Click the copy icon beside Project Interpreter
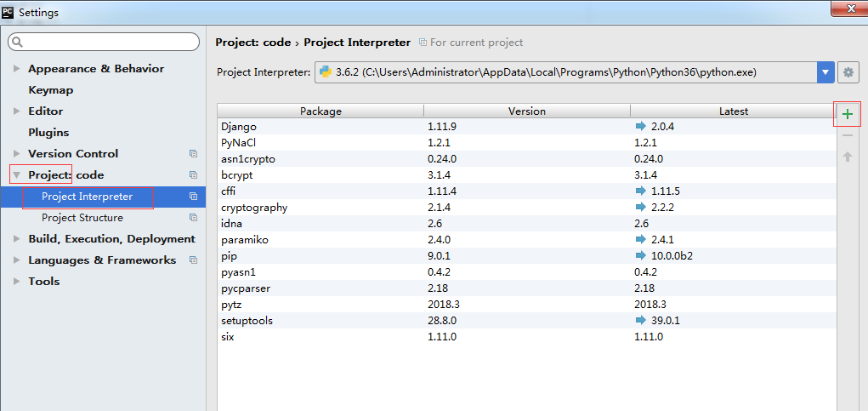Image resolution: width=868 pixels, height=411 pixels. (193, 196)
